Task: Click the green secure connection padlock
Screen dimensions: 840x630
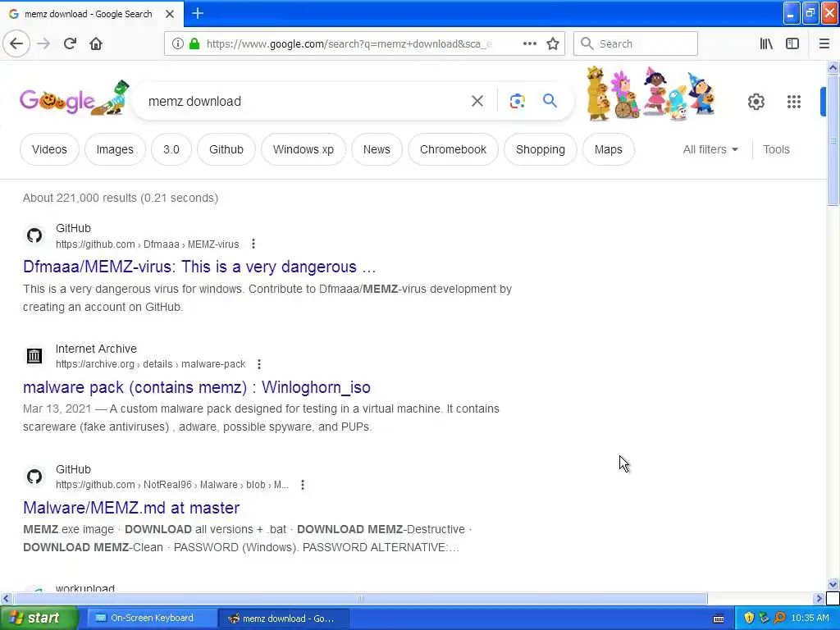Action: tap(194, 43)
